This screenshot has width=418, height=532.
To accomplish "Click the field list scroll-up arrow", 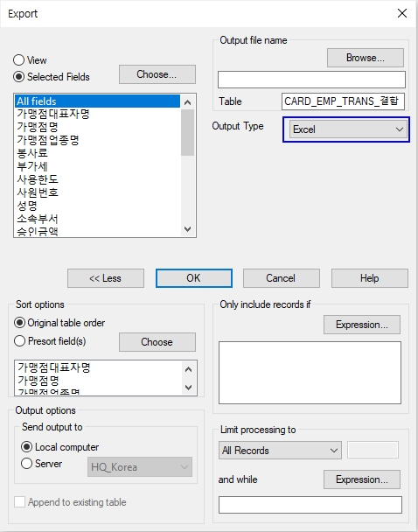I will pos(187,101).
